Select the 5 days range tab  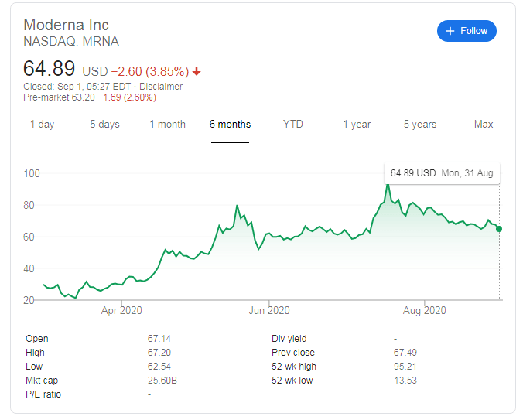(104, 124)
